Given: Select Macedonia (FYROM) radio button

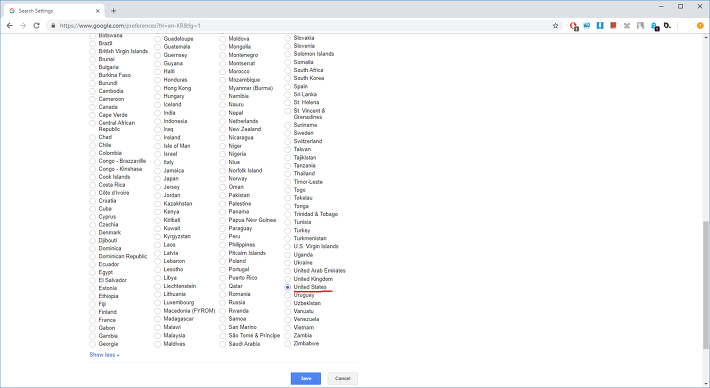Looking at the screenshot, I should pos(158,311).
